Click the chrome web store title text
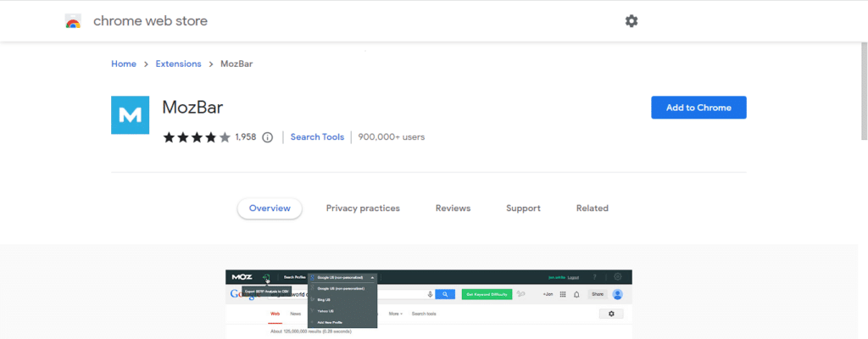This screenshot has width=868, height=339. [151, 21]
